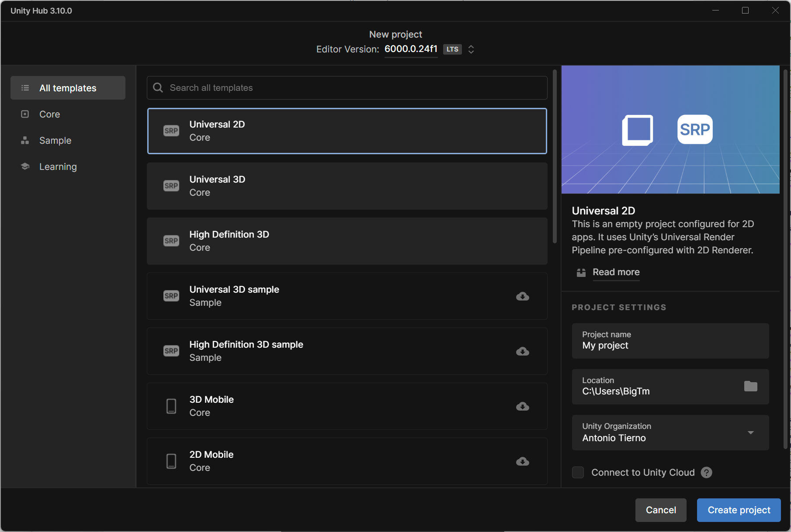Screen dimensions: 791x532
Task: Open the Unity Organization dropdown
Action: click(x=751, y=432)
